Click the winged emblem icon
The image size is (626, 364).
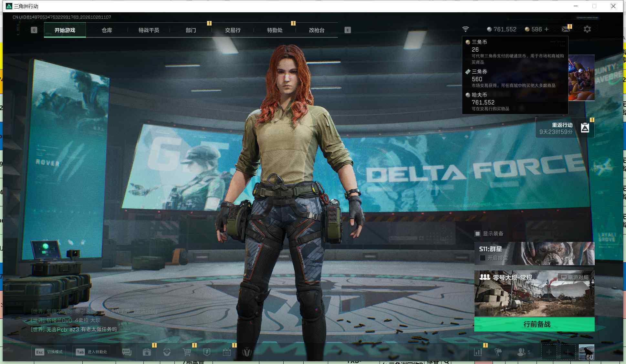(247, 352)
